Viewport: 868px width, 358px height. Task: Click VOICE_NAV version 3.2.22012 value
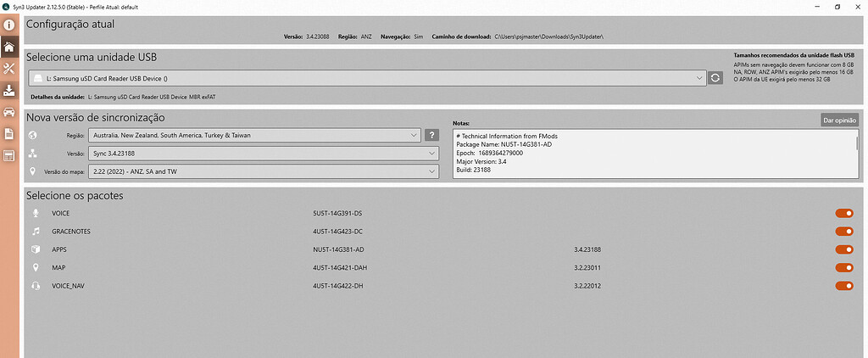coord(588,286)
